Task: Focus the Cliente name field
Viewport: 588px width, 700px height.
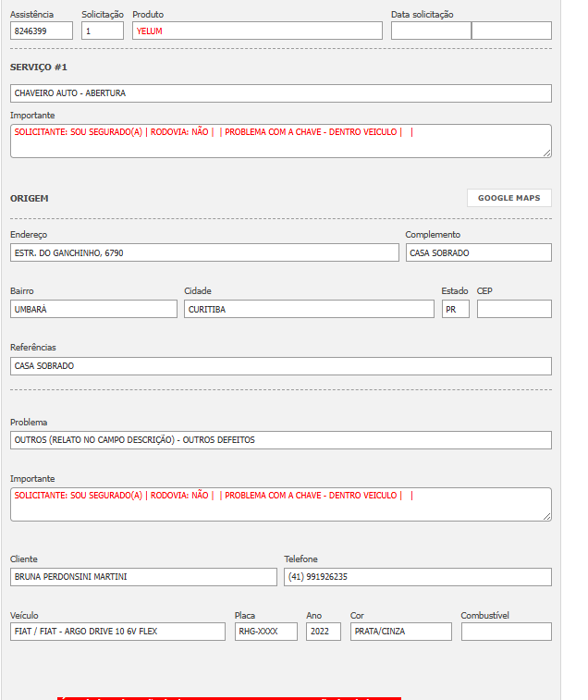Action: tap(143, 577)
